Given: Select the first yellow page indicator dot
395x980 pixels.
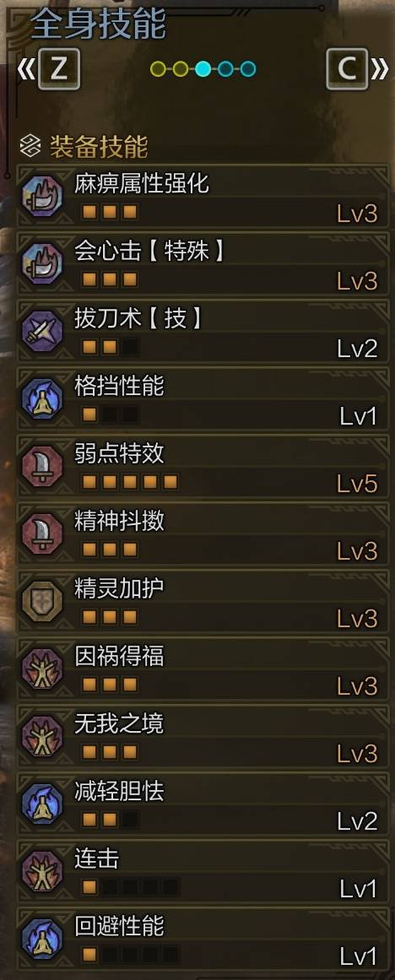Looking at the screenshot, I should coord(158,68).
